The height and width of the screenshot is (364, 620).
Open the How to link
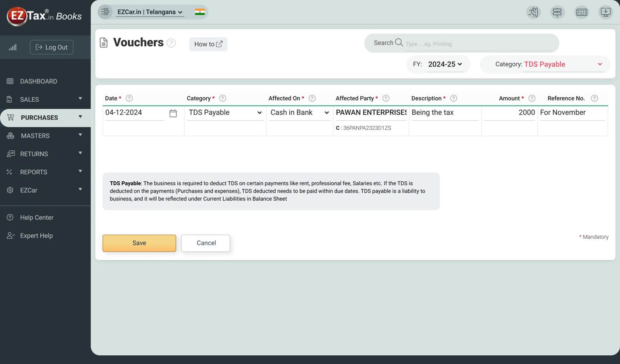pyautogui.click(x=208, y=44)
